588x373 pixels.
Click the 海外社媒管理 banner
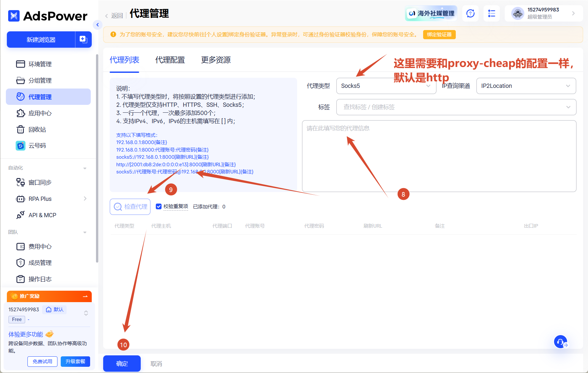(431, 13)
